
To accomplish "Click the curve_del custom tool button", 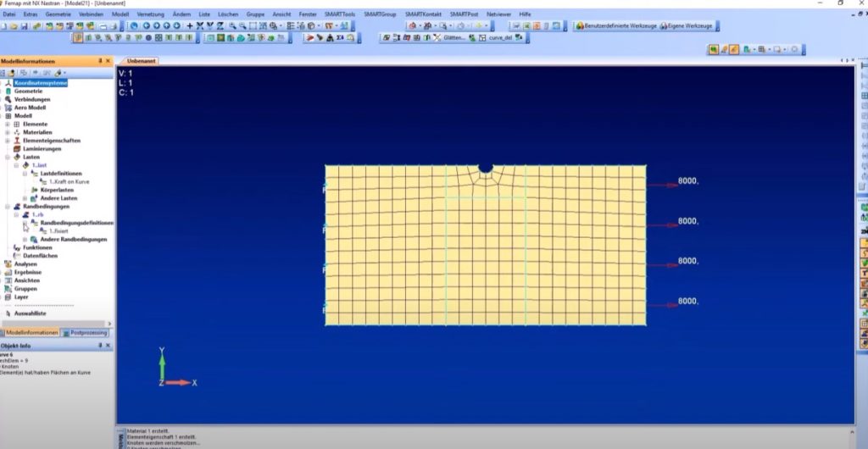I will tap(501, 38).
